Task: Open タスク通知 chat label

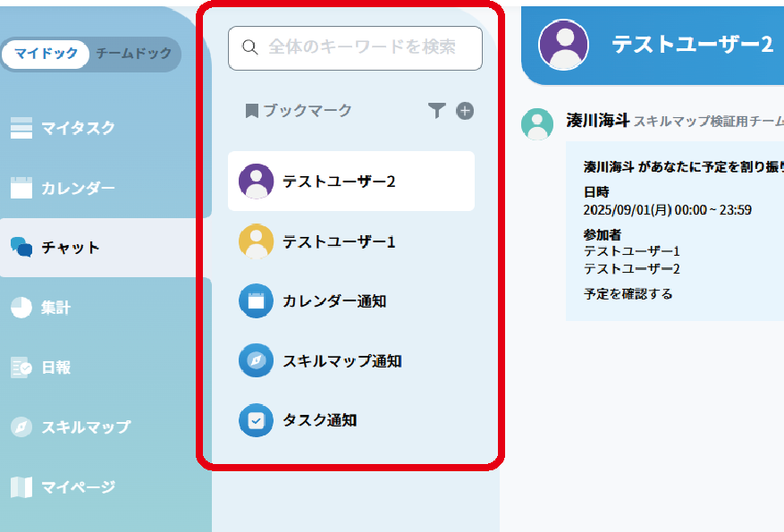Action: point(320,420)
